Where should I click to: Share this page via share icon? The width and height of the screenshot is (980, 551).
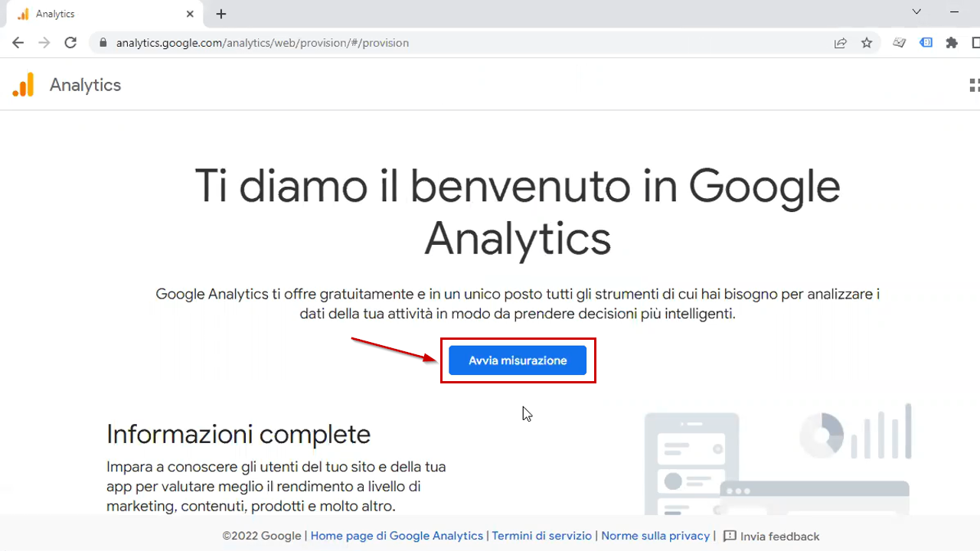(x=841, y=43)
